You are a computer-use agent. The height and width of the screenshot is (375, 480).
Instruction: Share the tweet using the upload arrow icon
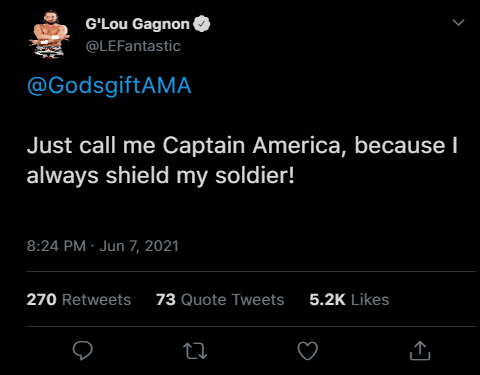point(420,351)
